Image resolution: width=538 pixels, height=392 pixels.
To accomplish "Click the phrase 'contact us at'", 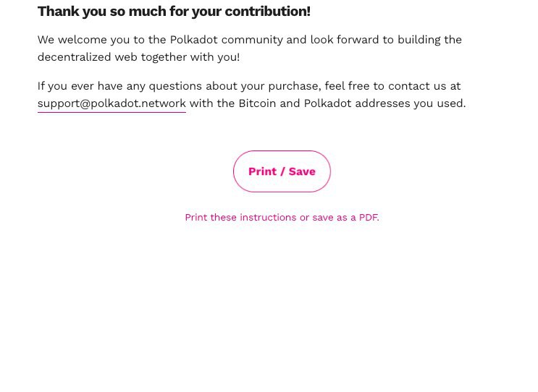I will pos(424,85).
